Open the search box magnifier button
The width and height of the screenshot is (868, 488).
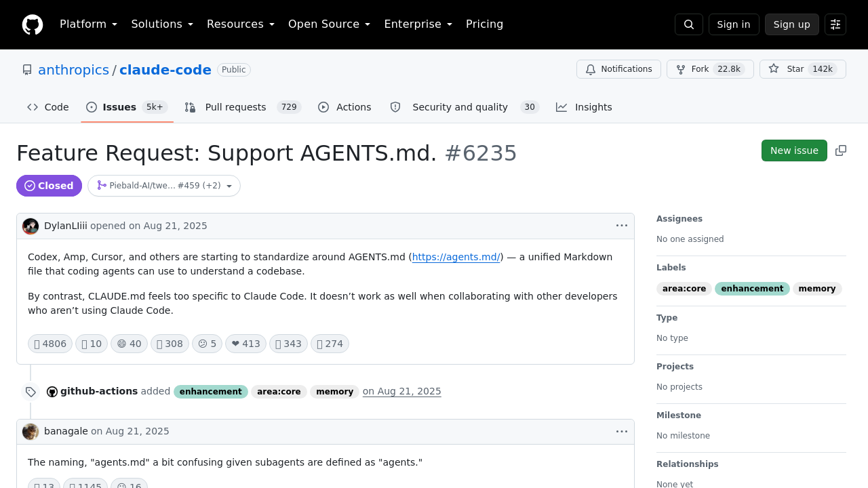tap(689, 24)
